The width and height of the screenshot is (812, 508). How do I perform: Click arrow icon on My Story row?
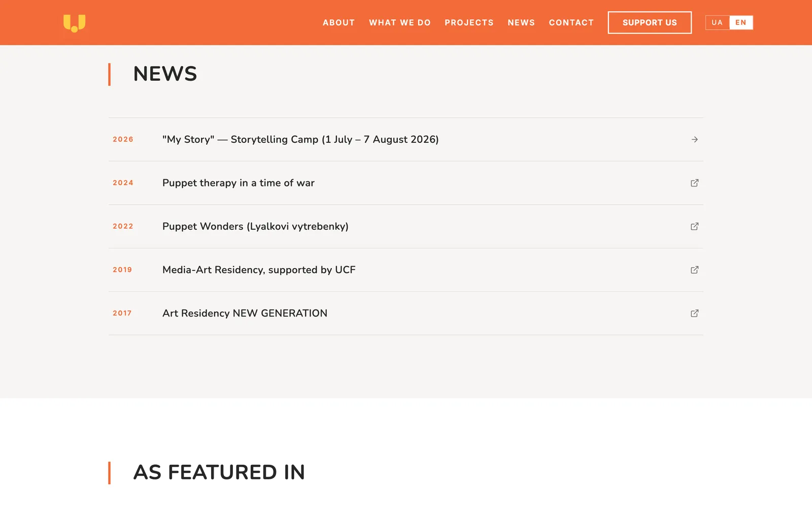[x=694, y=139]
